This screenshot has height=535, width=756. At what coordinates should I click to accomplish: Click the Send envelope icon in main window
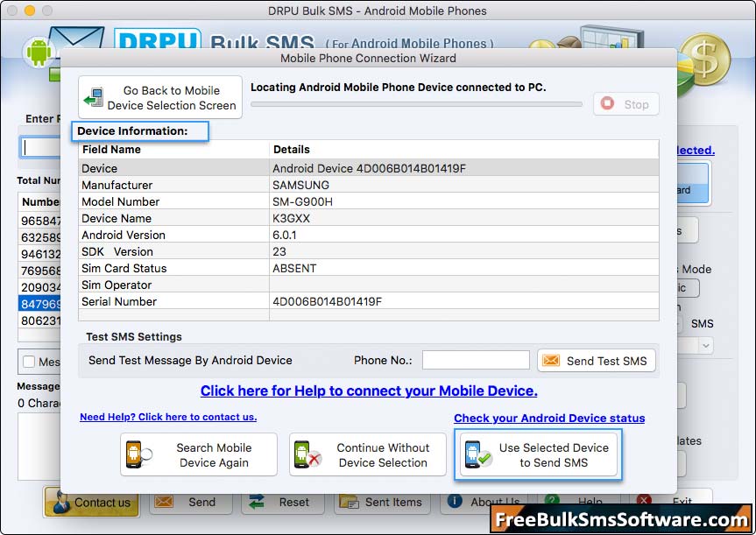tap(164, 502)
